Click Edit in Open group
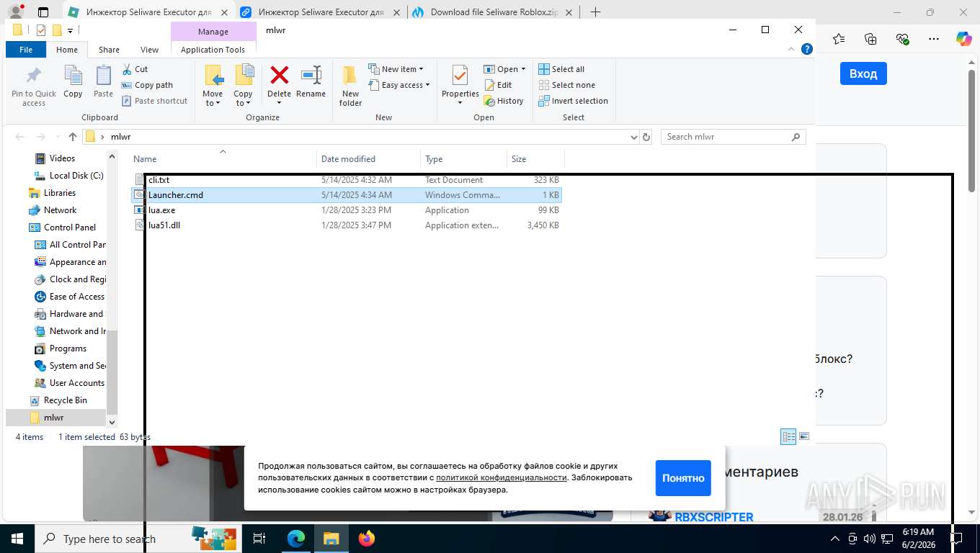The image size is (980, 553). pos(498,85)
